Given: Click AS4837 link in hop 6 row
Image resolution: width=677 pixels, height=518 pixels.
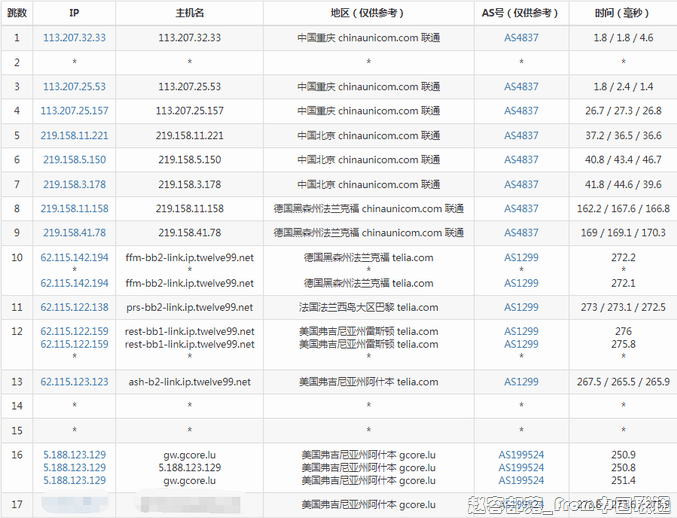Looking at the screenshot, I should pyautogui.click(x=521, y=160).
